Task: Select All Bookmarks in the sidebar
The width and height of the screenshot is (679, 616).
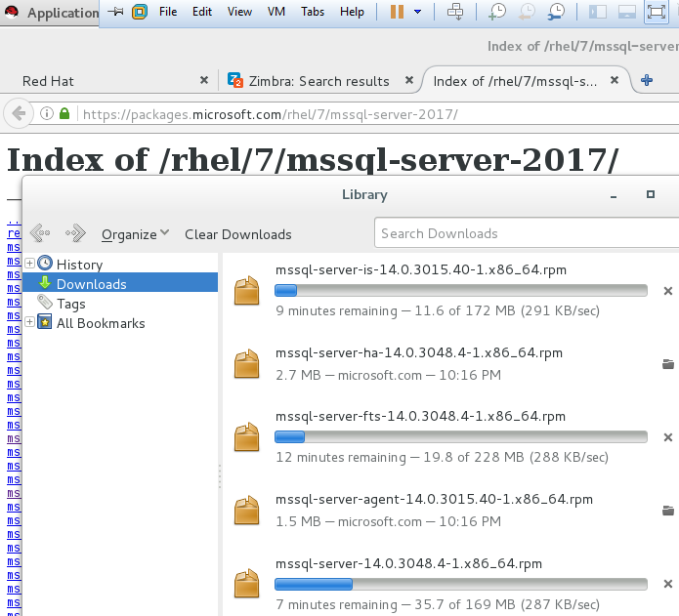Action: click(101, 323)
